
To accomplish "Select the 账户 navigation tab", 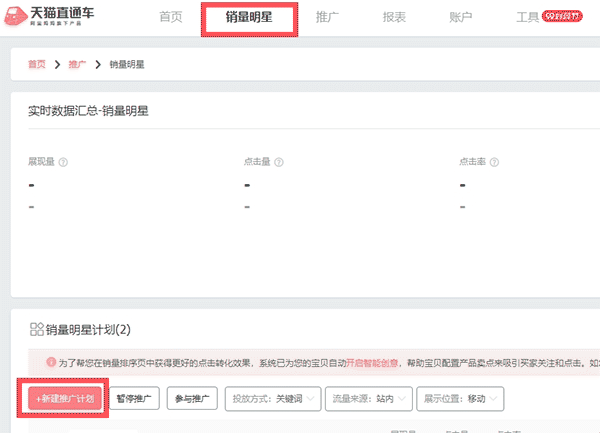I will tap(461, 18).
